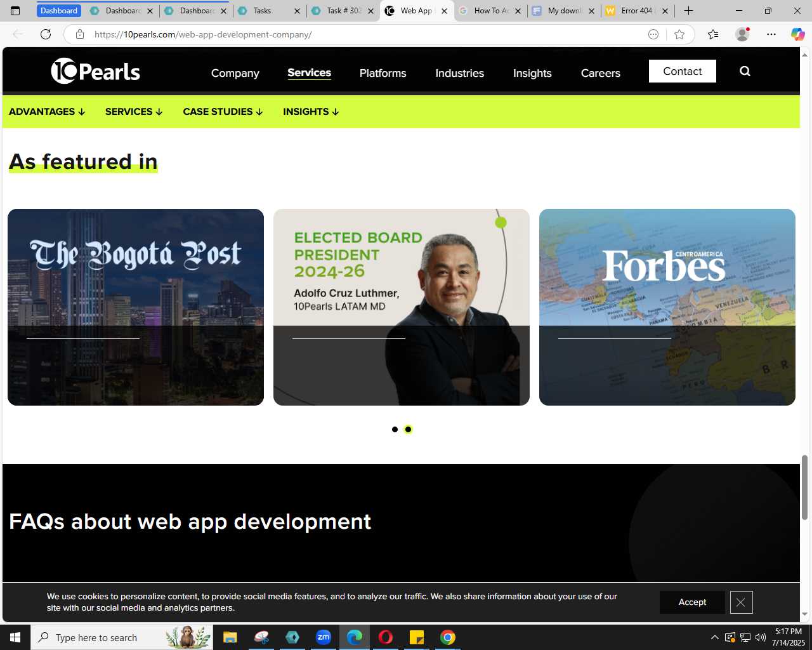Expand SERVICES anchor in green bar
The width and height of the screenshot is (812, 650).
click(x=134, y=112)
